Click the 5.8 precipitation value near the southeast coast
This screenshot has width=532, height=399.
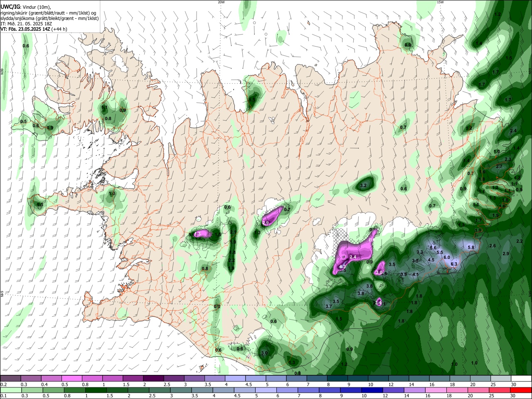pos(471,247)
